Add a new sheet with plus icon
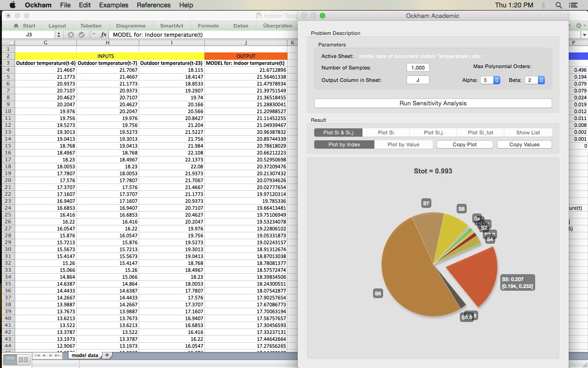Image resolution: width=588 pixels, height=368 pixels. coord(107,355)
